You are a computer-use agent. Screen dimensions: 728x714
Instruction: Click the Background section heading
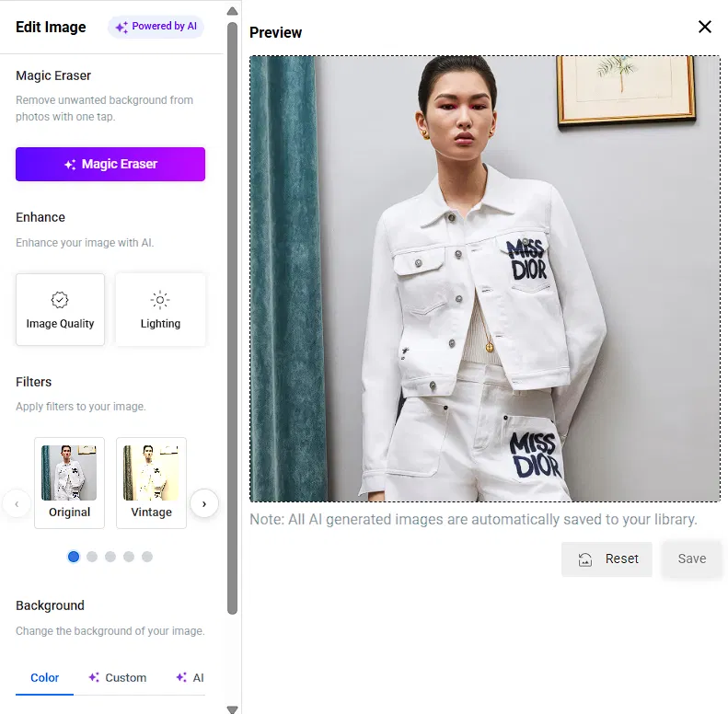[50, 605]
